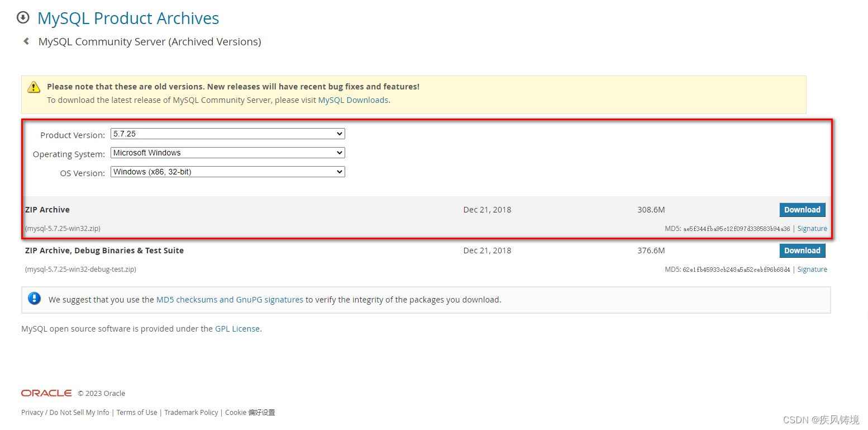The image size is (868, 430).
Task: Click the MD5 hash starting 62e1fb4
Action: [x=737, y=270]
